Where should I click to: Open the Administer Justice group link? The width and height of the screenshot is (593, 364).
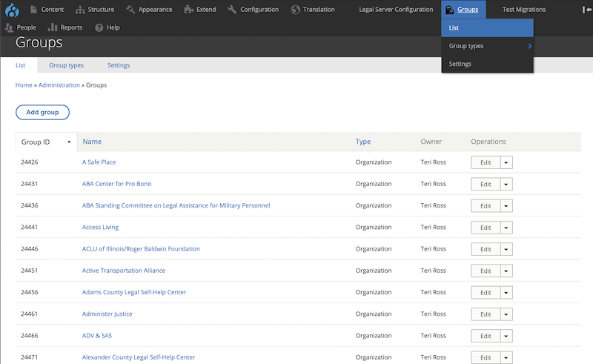pos(107,314)
